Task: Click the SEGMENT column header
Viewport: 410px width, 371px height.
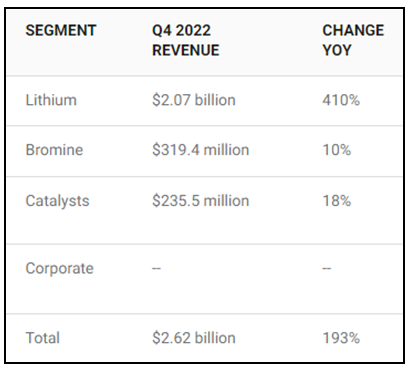Action: pos(61,30)
